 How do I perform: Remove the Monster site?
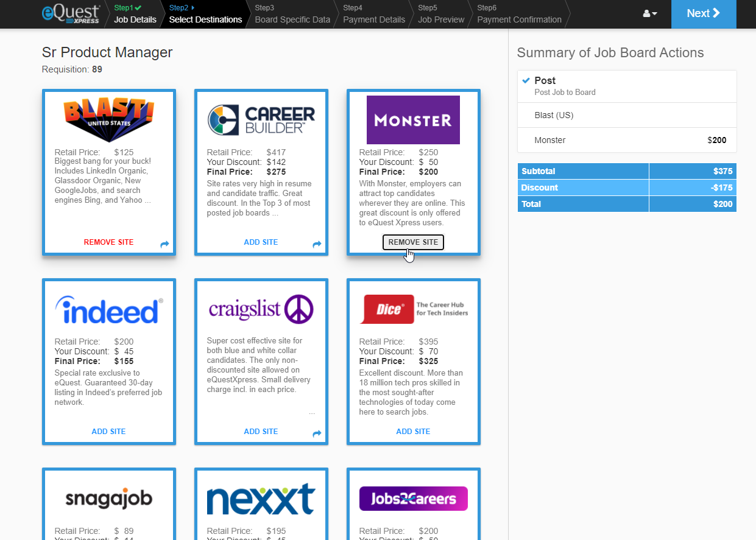pyautogui.click(x=413, y=242)
